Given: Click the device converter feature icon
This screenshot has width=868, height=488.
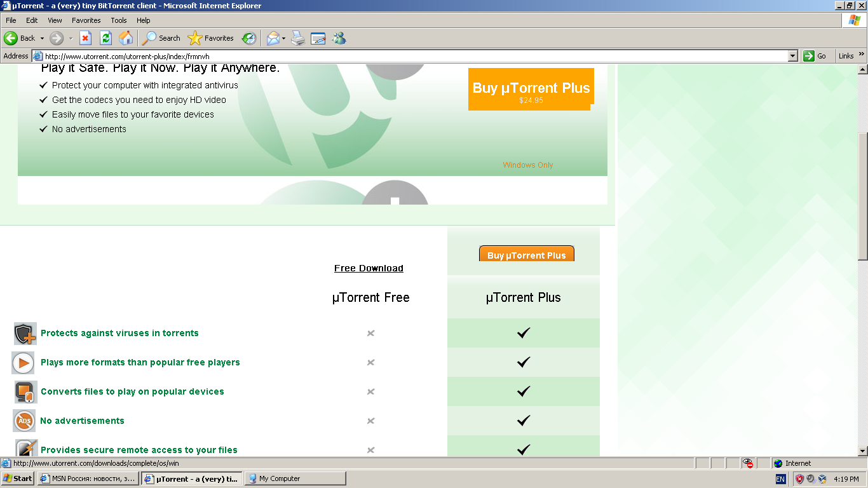Looking at the screenshot, I should [x=25, y=392].
